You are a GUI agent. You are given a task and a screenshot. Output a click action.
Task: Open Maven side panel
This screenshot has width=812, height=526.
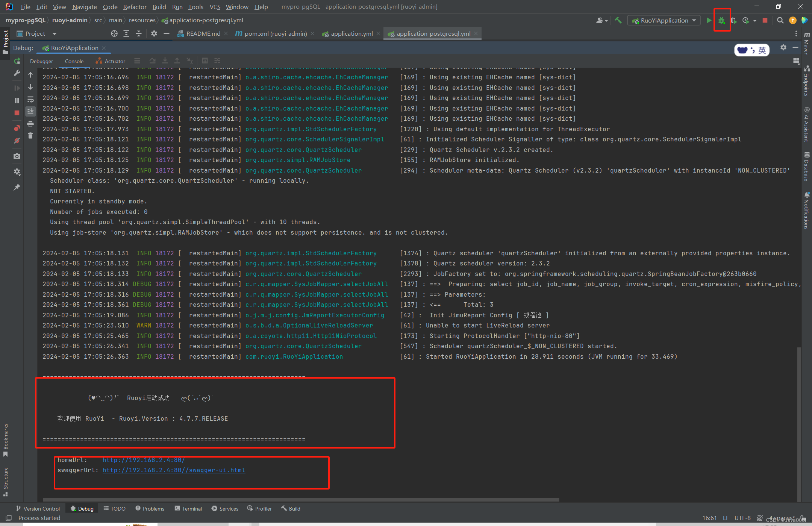point(807,44)
